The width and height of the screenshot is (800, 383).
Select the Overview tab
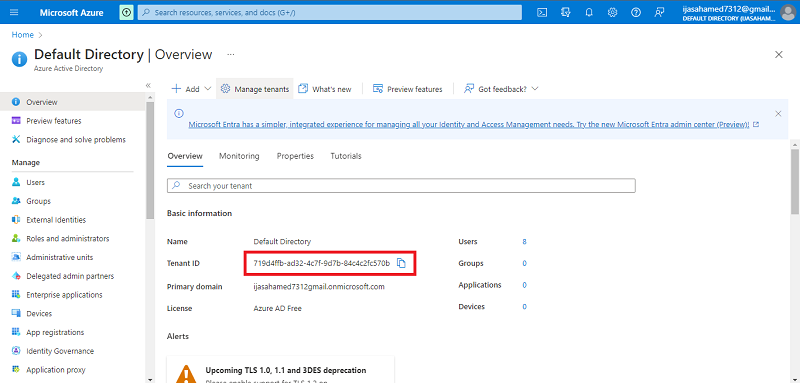tap(185, 156)
